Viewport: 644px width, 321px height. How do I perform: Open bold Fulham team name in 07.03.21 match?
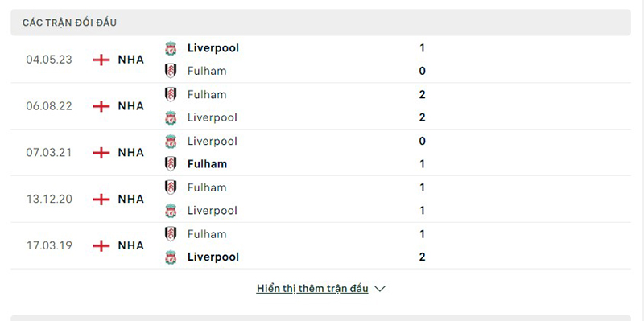pyautogui.click(x=207, y=164)
